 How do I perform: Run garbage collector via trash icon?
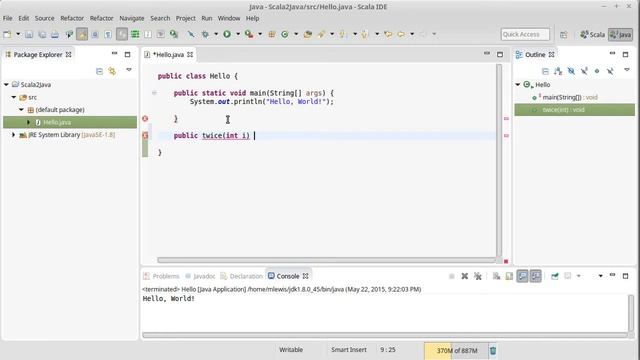point(493,351)
